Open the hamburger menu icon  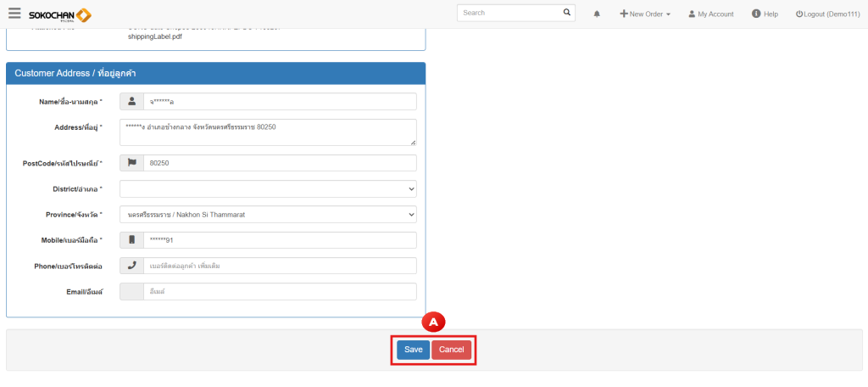14,14
